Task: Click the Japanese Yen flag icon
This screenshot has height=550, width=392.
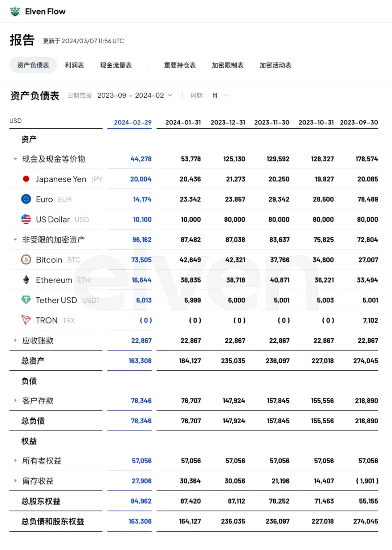Action: pyautogui.click(x=26, y=179)
